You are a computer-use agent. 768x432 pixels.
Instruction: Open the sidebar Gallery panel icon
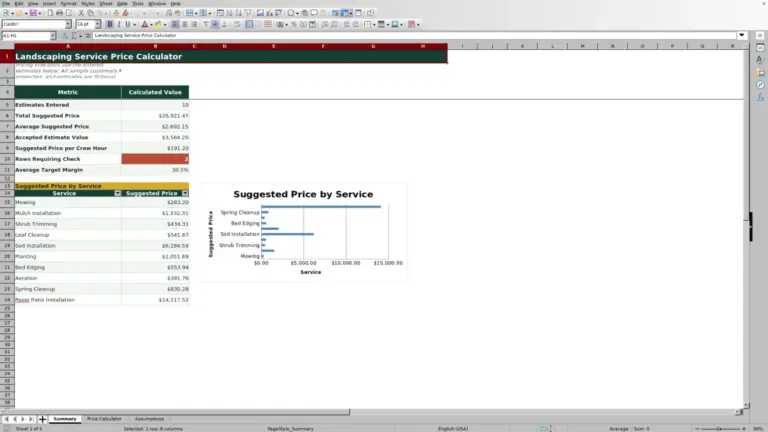(760, 72)
